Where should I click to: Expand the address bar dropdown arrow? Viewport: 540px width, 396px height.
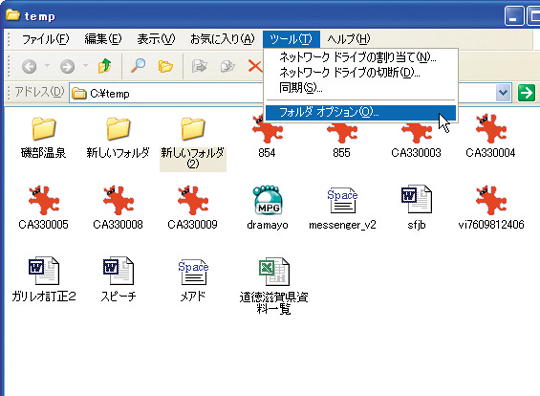click(x=503, y=93)
